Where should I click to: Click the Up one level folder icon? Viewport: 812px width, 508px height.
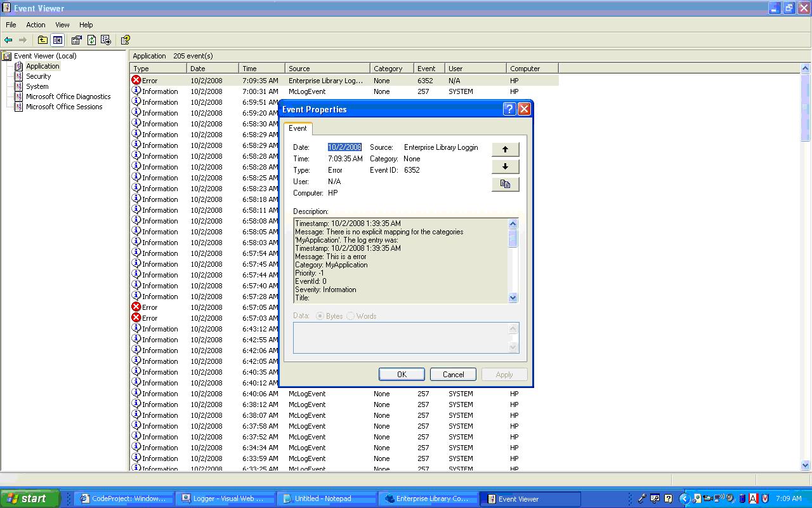pos(43,40)
